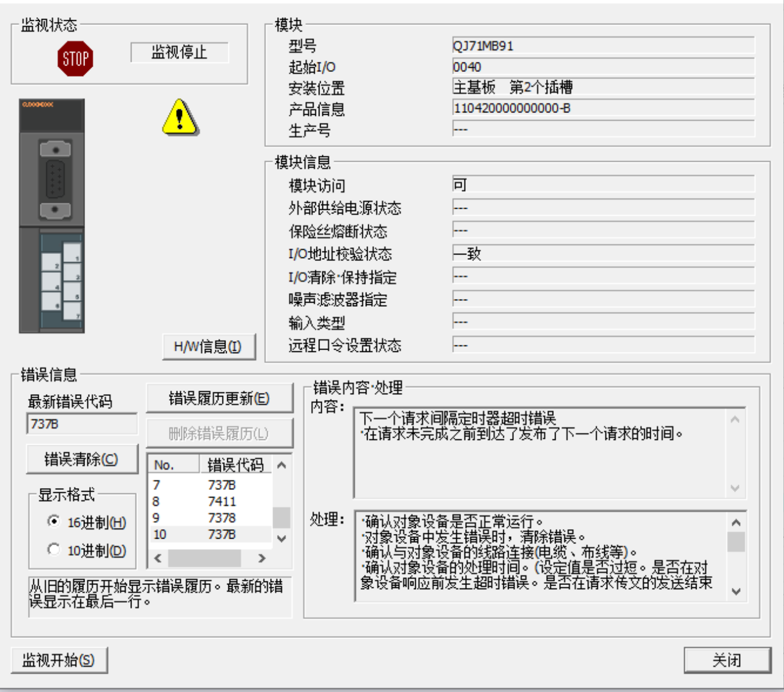Click the red STOP sign icon

tap(75, 58)
